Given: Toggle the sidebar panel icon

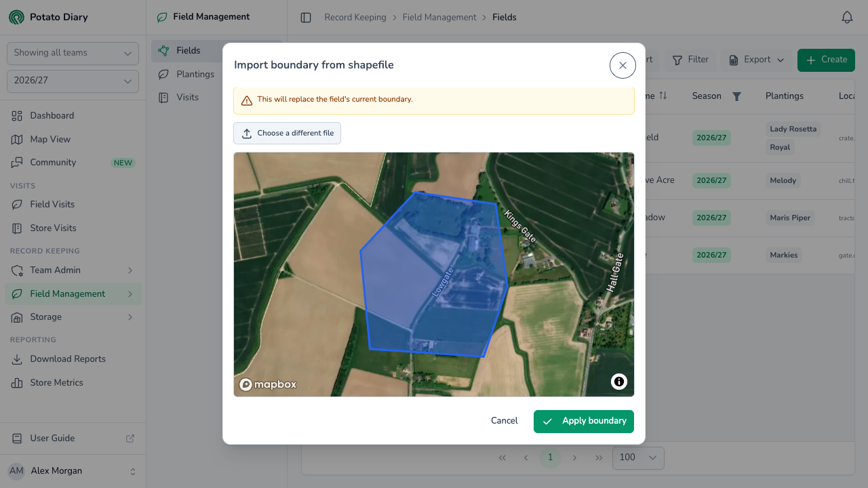Looking at the screenshot, I should click(x=306, y=18).
